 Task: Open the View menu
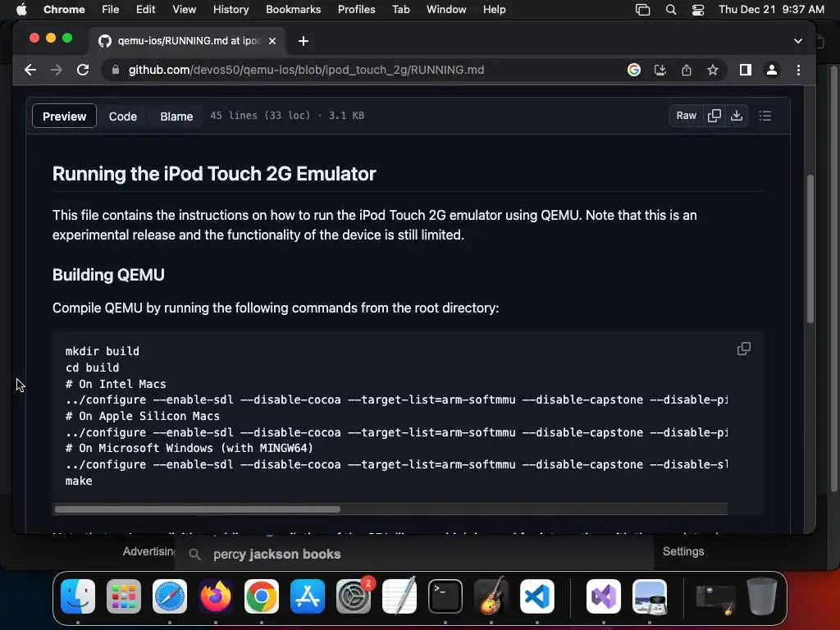coord(184,10)
